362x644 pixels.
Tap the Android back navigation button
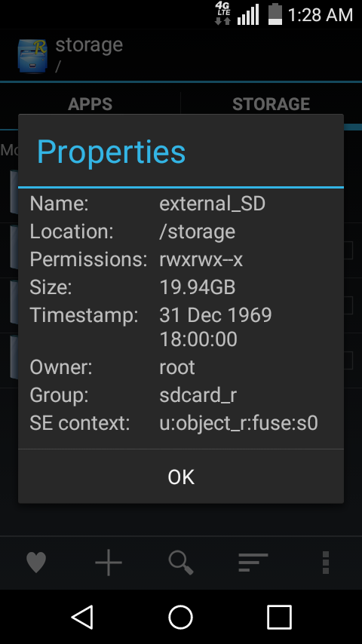(83, 617)
